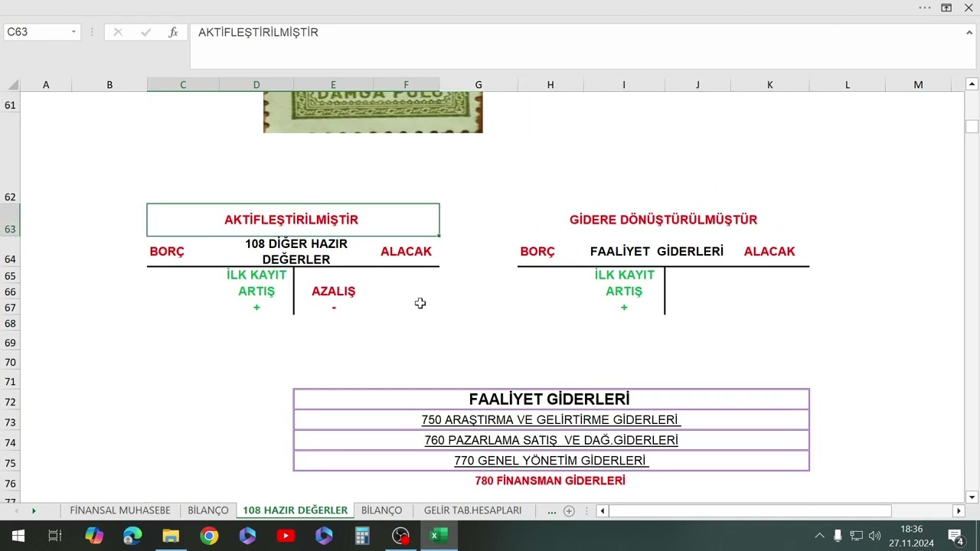This screenshot has width=980, height=551.
Task: Click the horizontal scrollbar thumb
Action: [x=750, y=510]
